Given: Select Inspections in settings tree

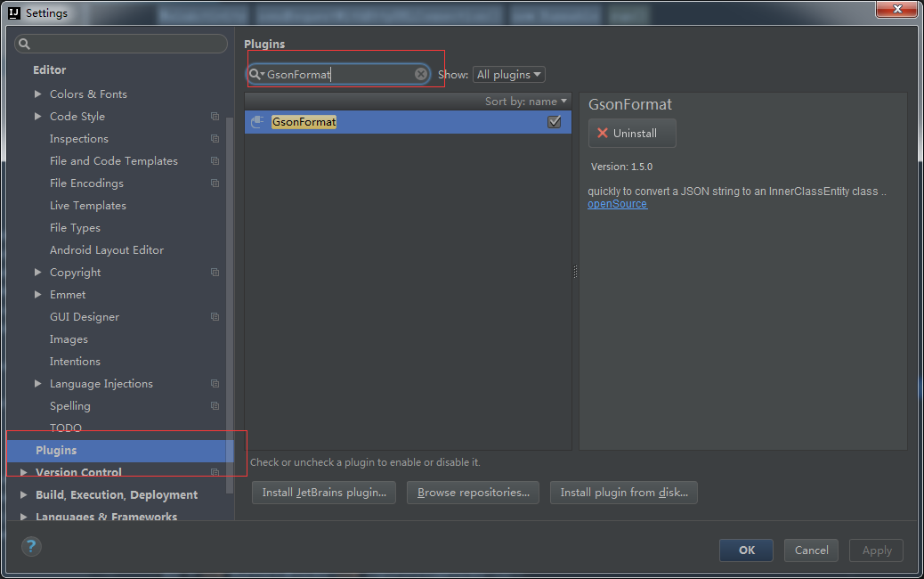Looking at the screenshot, I should tap(79, 139).
